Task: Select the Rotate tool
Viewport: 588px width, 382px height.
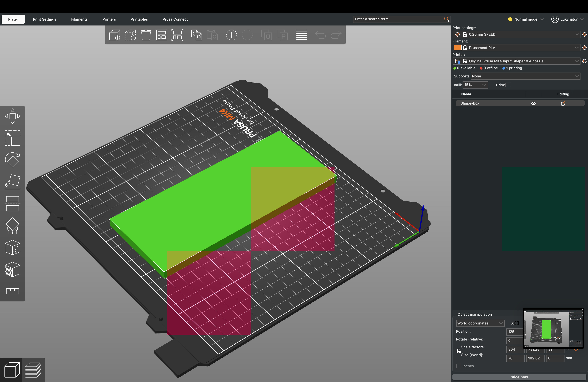Action: coord(12,160)
